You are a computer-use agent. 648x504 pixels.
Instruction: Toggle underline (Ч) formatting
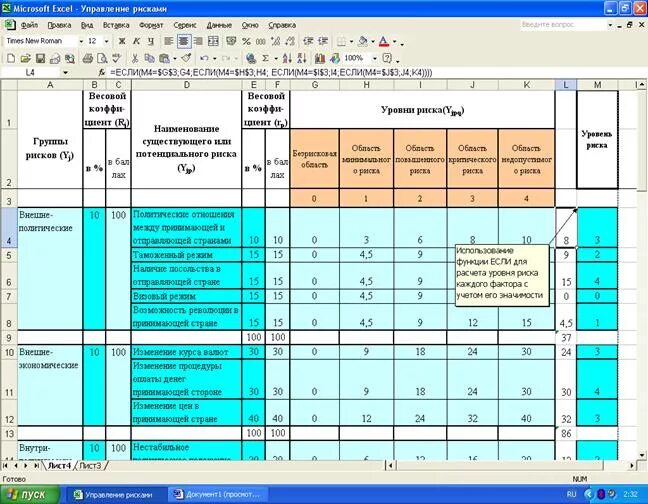tap(150, 41)
